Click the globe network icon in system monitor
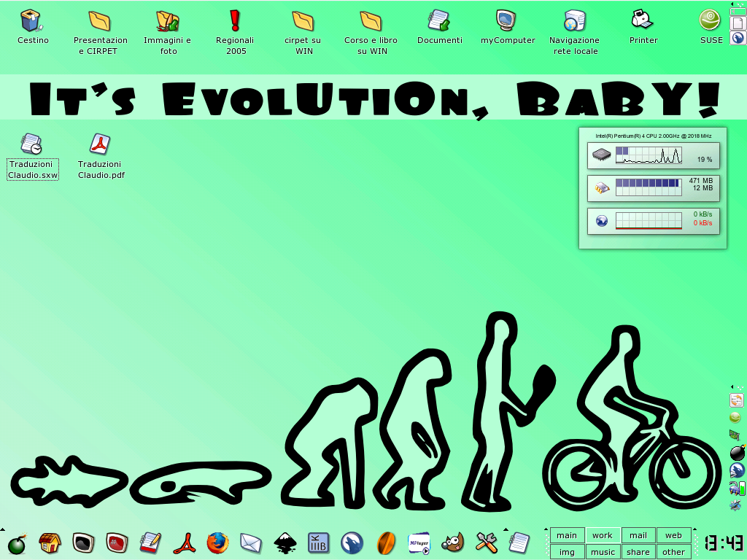Viewport: 747px width, 560px height. (602, 221)
